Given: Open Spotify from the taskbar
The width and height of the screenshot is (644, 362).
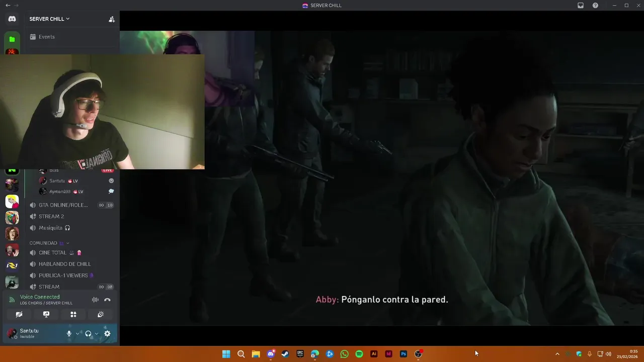Looking at the screenshot, I should click(x=359, y=354).
